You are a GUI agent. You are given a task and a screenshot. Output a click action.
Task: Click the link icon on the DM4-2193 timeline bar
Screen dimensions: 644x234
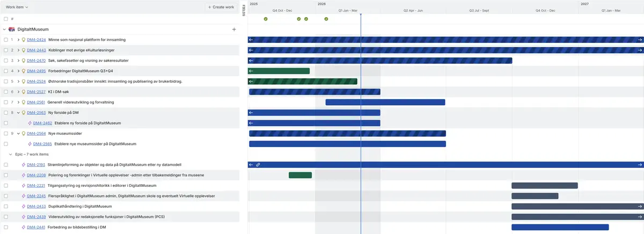click(258, 165)
